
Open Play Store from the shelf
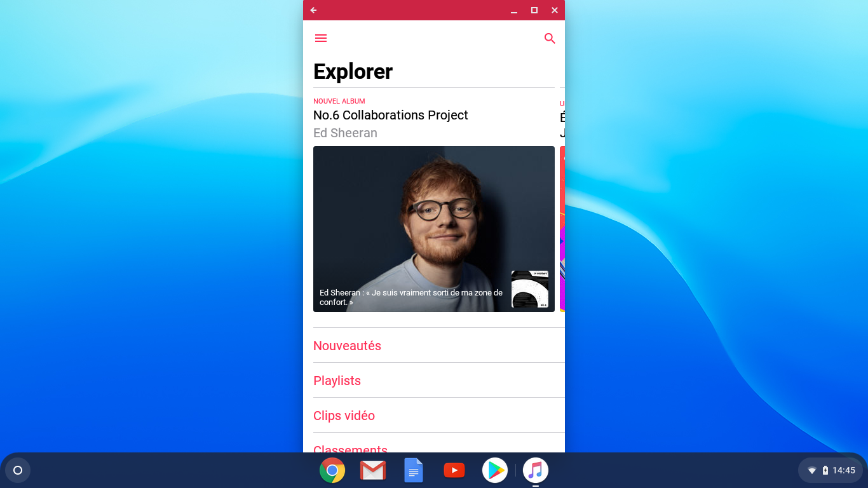495,470
